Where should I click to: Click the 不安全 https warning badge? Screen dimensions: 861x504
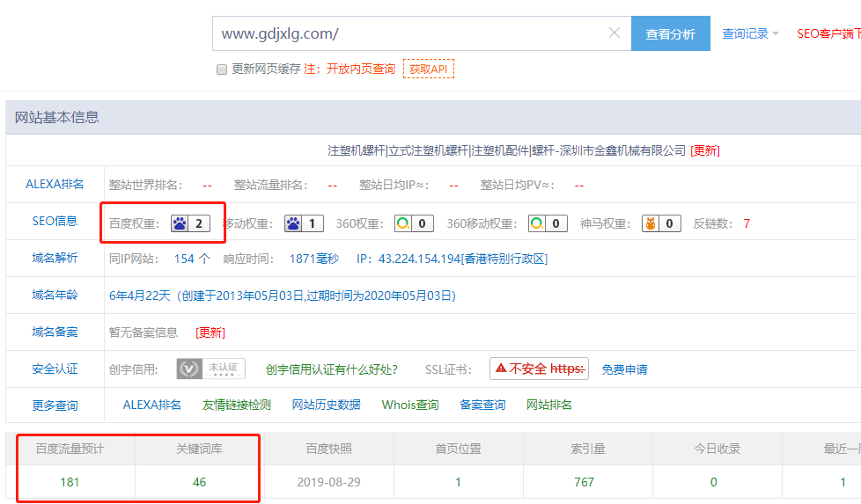coord(539,369)
